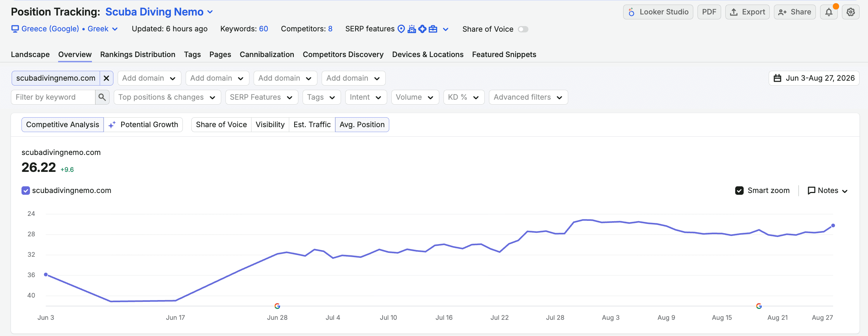Click the magnifier search icon in keyword filter
868x336 pixels.
[102, 97]
